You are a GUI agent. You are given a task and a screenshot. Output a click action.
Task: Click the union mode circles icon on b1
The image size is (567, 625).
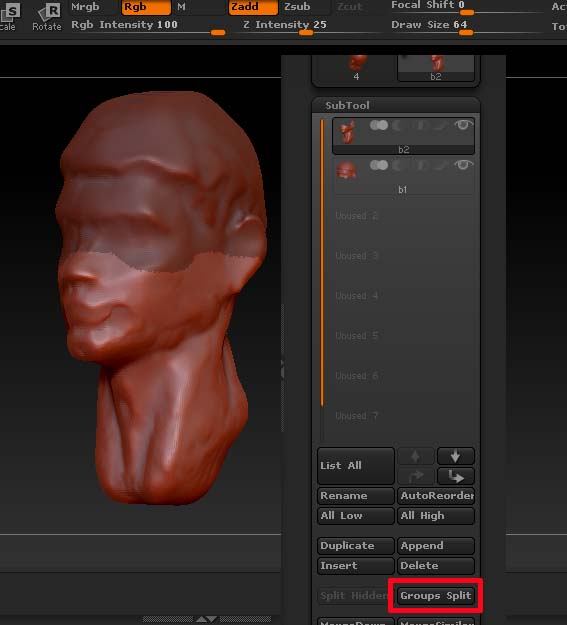379,165
